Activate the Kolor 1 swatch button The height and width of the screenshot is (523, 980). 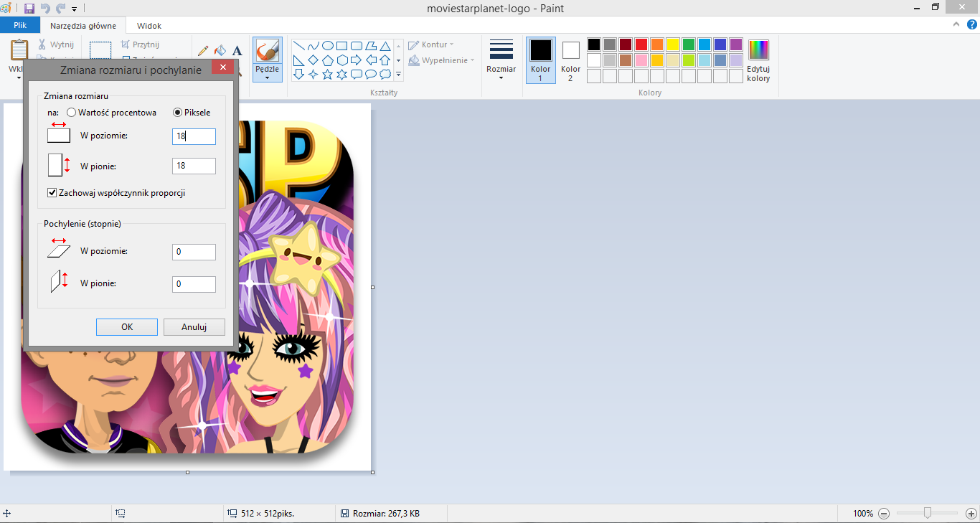(541, 61)
